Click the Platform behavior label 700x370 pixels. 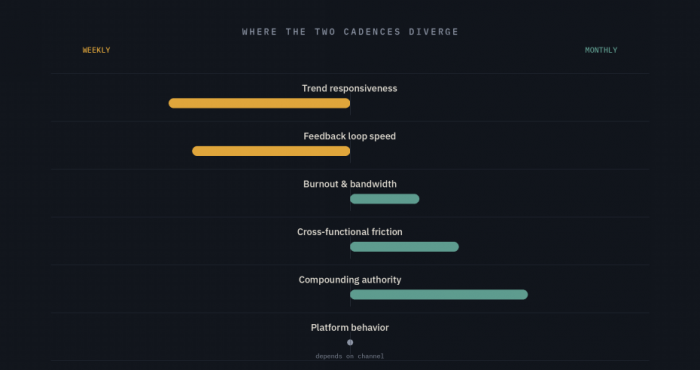[350, 328]
